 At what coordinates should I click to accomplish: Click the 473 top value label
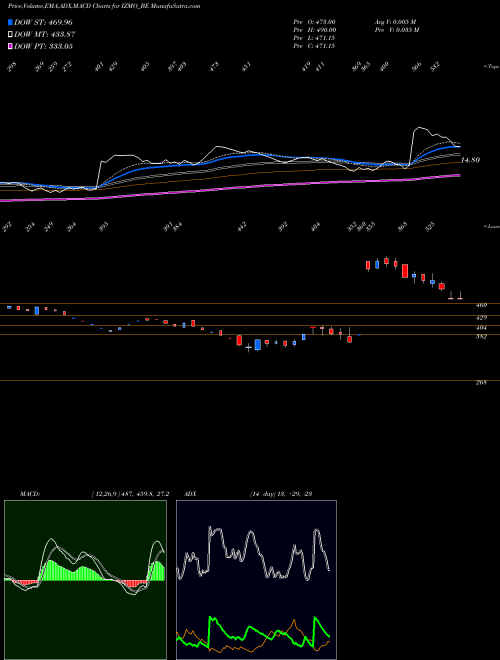coord(215,67)
